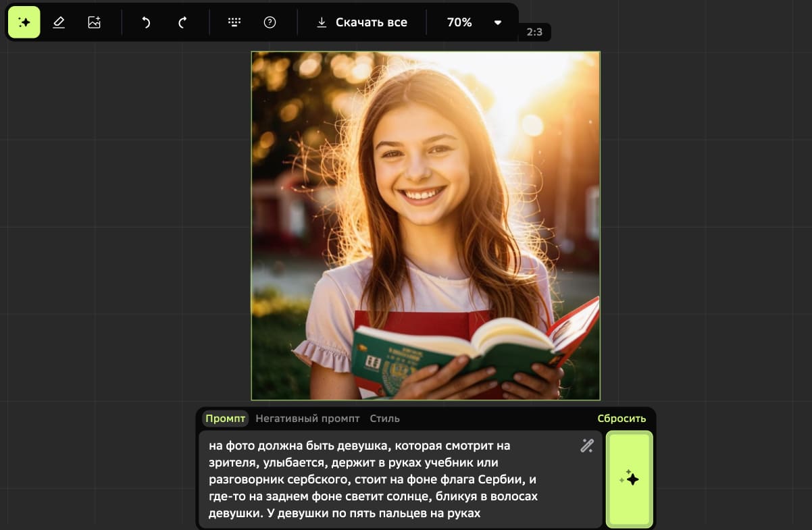Image resolution: width=812 pixels, height=530 pixels.
Task: Open the 2:3 aspect ratio selector
Action: [x=534, y=32]
